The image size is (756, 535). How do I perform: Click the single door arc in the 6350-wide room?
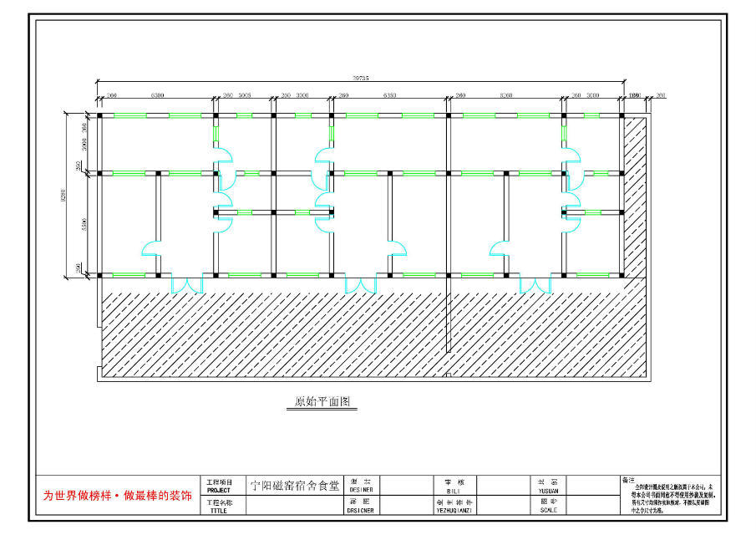point(398,247)
